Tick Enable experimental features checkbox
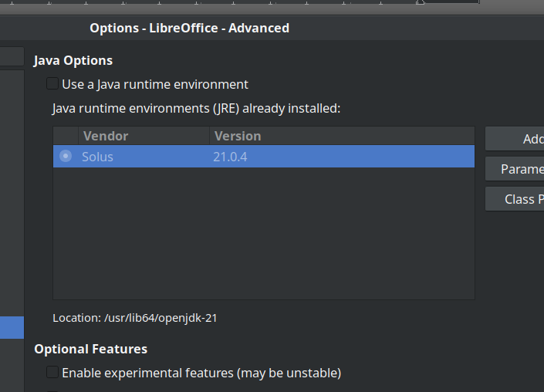 coord(52,373)
